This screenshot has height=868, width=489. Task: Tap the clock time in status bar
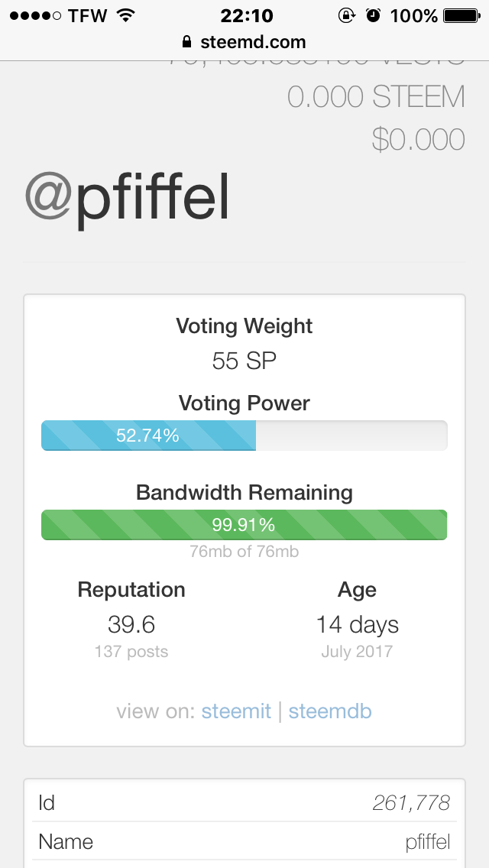(x=247, y=15)
